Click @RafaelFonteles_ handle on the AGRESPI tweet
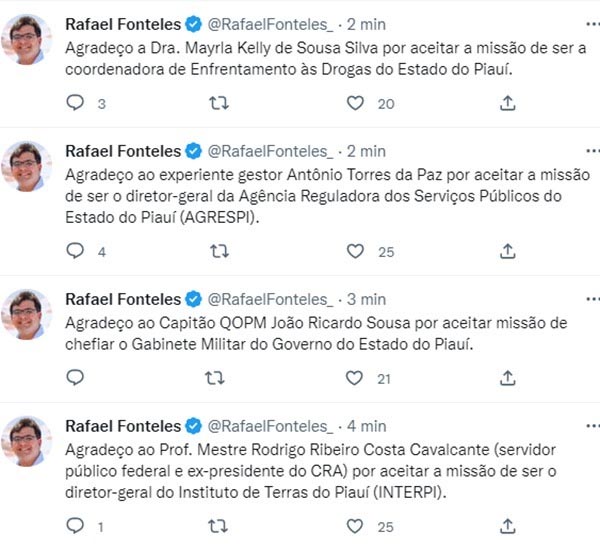The image size is (600, 550). [270, 151]
